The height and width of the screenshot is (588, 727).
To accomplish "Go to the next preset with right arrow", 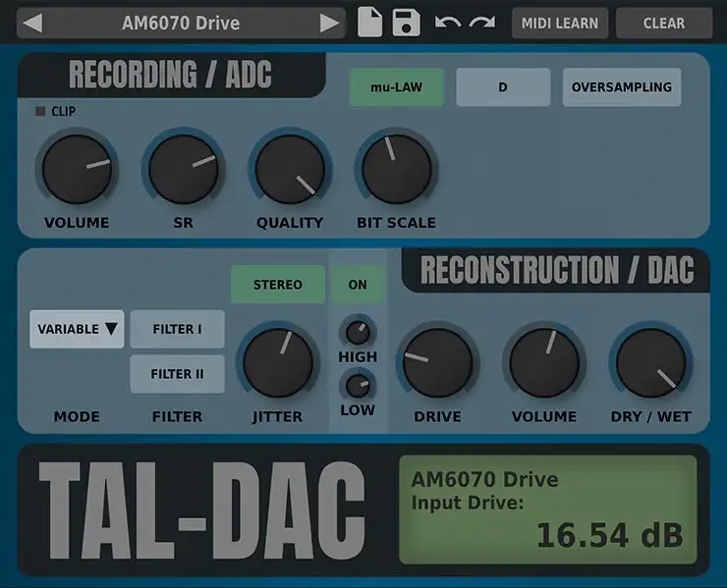I will [x=329, y=24].
